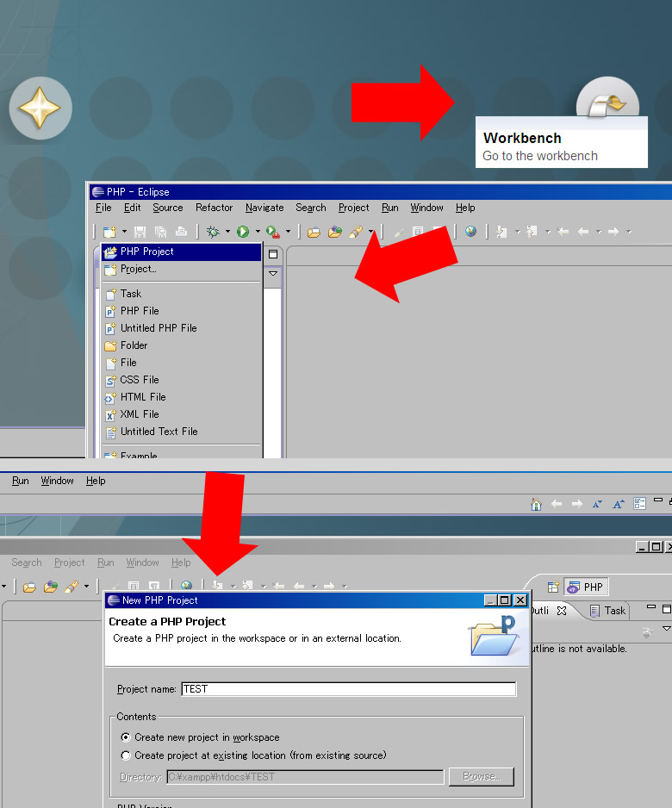Select Create new project in workspace radio
The width and height of the screenshot is (672, 808).
tap(125, 737)
